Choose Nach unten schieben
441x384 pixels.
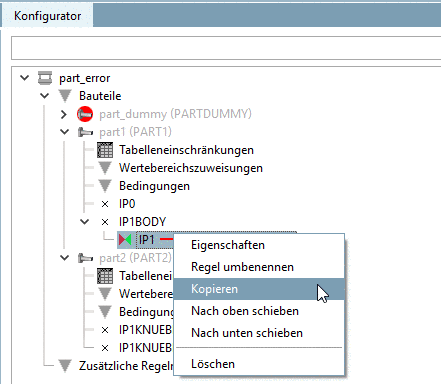click(x=259, y=333)
